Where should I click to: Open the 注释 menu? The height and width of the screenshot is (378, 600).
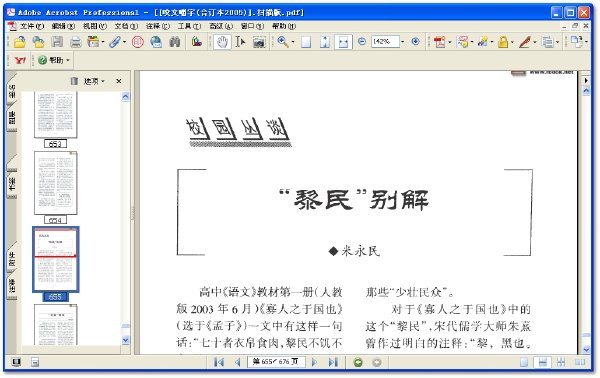click(157, 26)
